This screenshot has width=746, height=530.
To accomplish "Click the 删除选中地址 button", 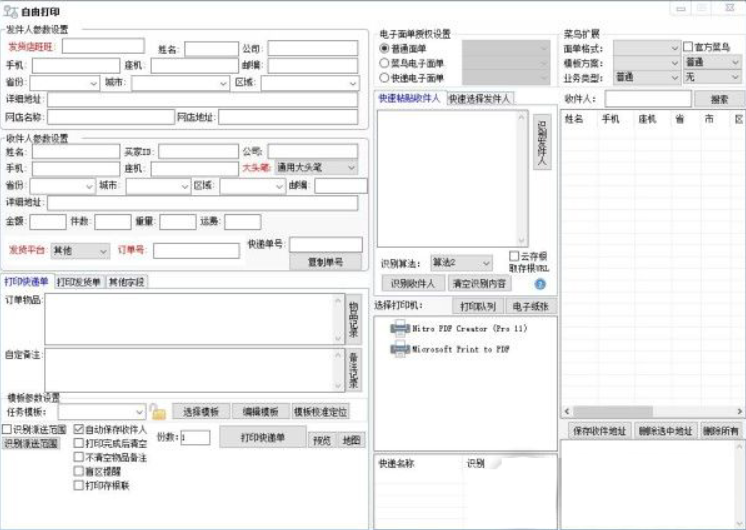I will [x=666, y=431].
